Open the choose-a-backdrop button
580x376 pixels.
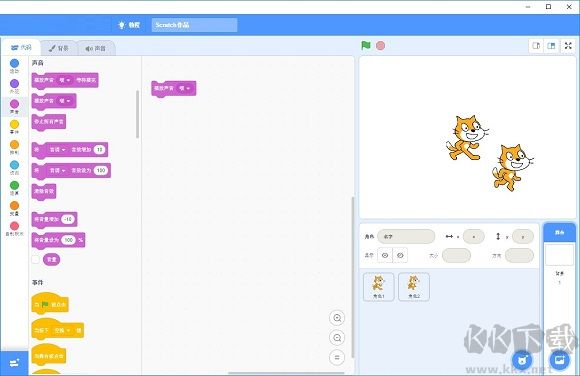pos(559,360)
